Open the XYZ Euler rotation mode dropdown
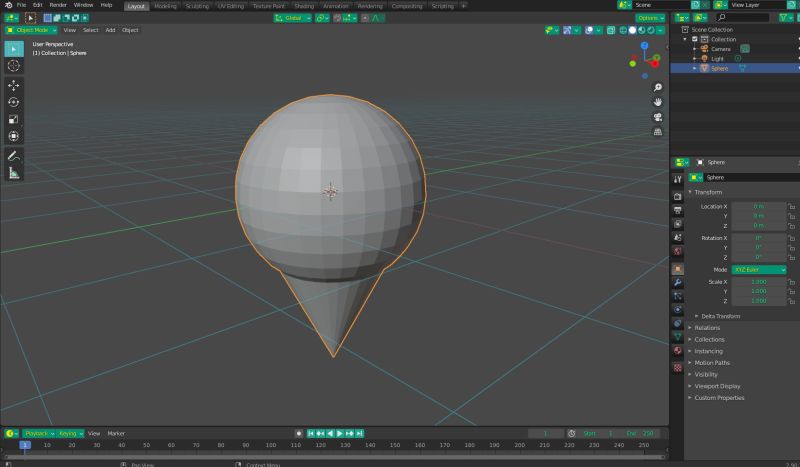 point(759,269)
